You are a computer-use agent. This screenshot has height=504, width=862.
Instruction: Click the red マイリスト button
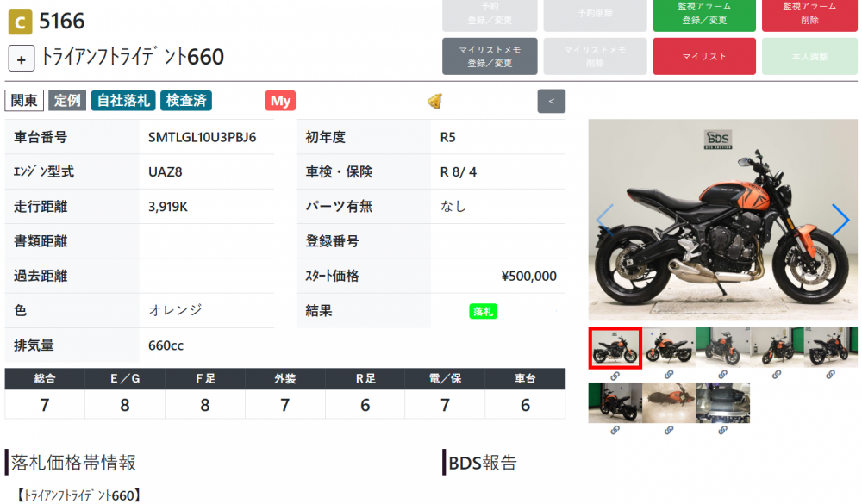(x=704, y=56)
